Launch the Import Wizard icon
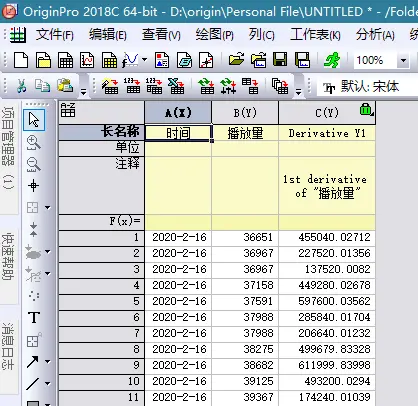Viewport: 418px width, 406px height. (x=110, y=86)
